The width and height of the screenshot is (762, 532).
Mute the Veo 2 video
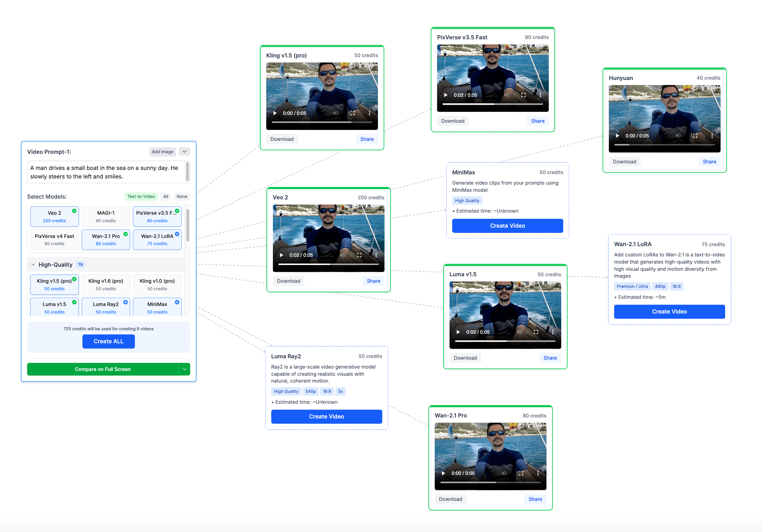coord(342,255)
